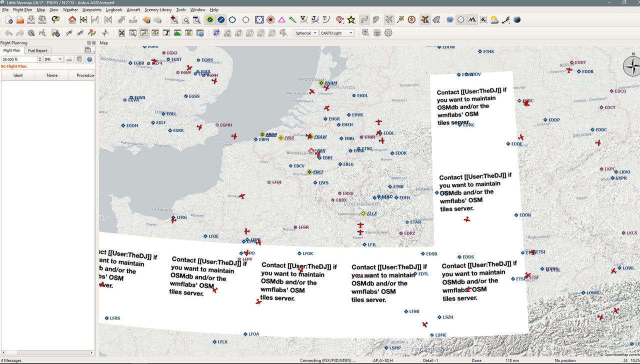Screen dimensions: 640x364
Task: Open the Weather menu
Action: click(70, 9)
